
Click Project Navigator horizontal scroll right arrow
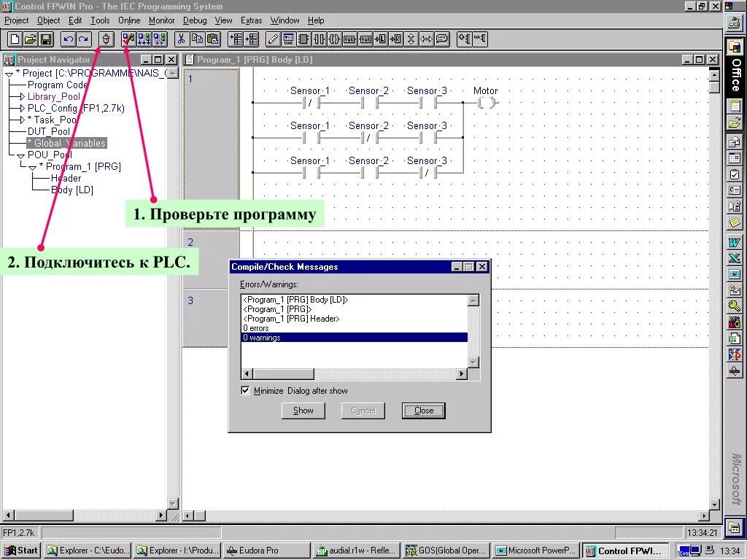coord(161,515)
